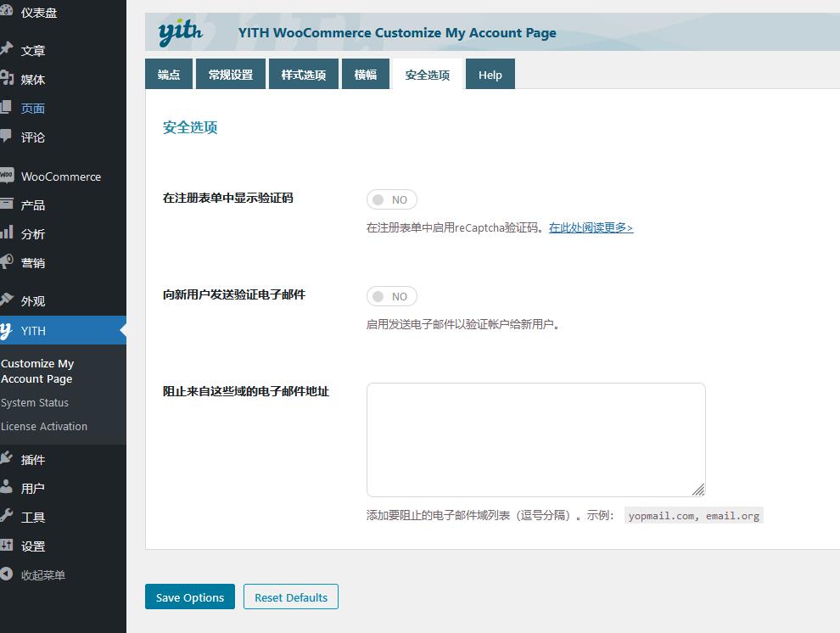Viewport: 840px width, 633px height.
Task: Click the Save Options button
Action: tap(190, 597)
